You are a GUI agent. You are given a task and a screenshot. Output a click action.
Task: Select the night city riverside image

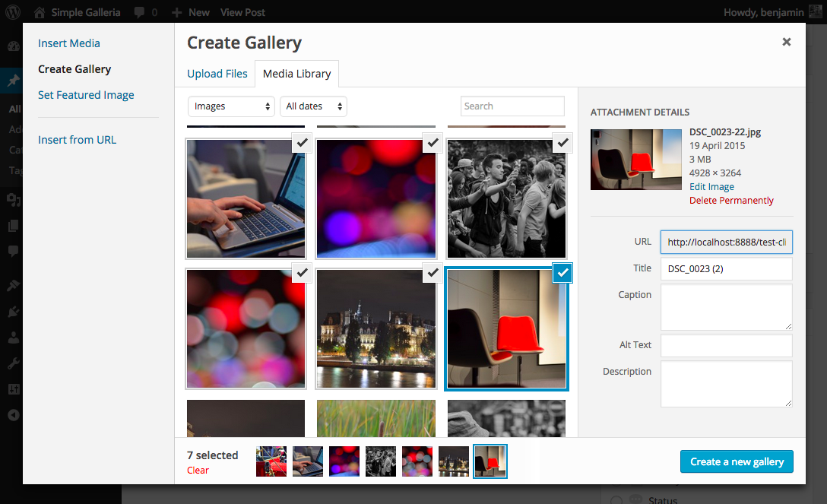pos(376,329)
